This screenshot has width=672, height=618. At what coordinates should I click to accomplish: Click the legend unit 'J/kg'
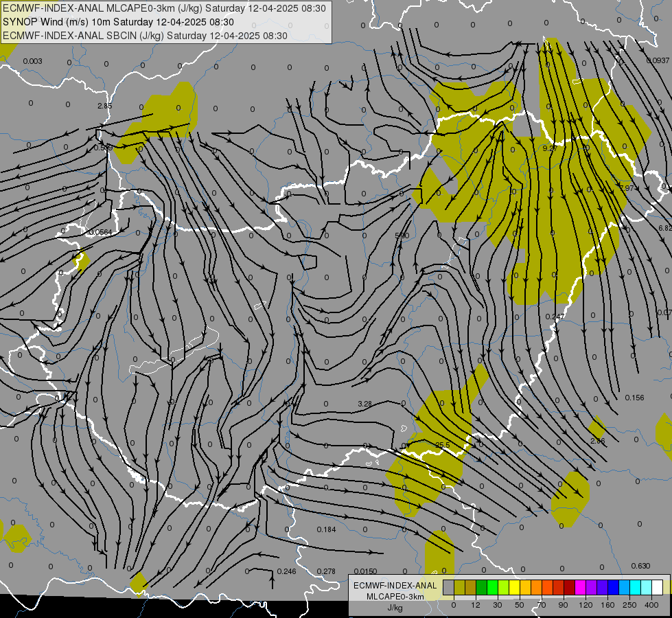point(395,608)
